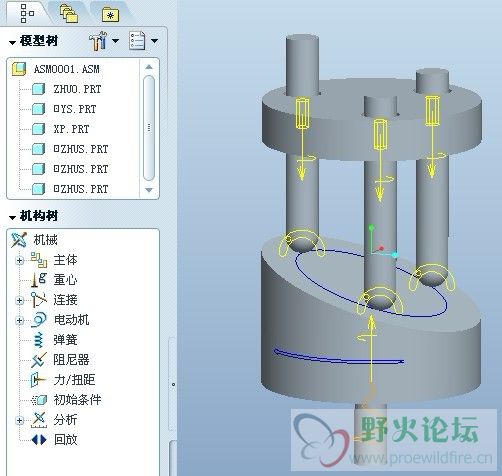The image size is (502, 476).
Task: Expand the 分析 node plus box
Action: pyautogui.click(x=19, y=420)
